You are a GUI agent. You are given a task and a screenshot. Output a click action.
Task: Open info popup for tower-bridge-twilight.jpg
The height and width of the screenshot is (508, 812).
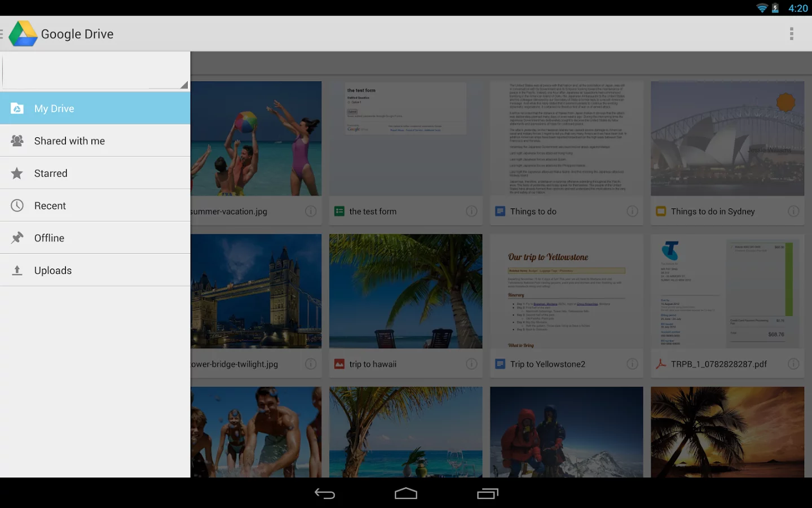(x=311, y=364)
